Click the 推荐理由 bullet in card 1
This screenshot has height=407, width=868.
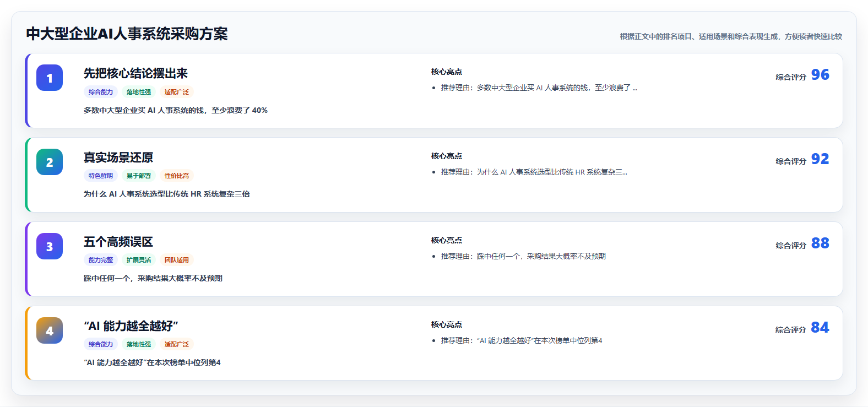[539, 88]
